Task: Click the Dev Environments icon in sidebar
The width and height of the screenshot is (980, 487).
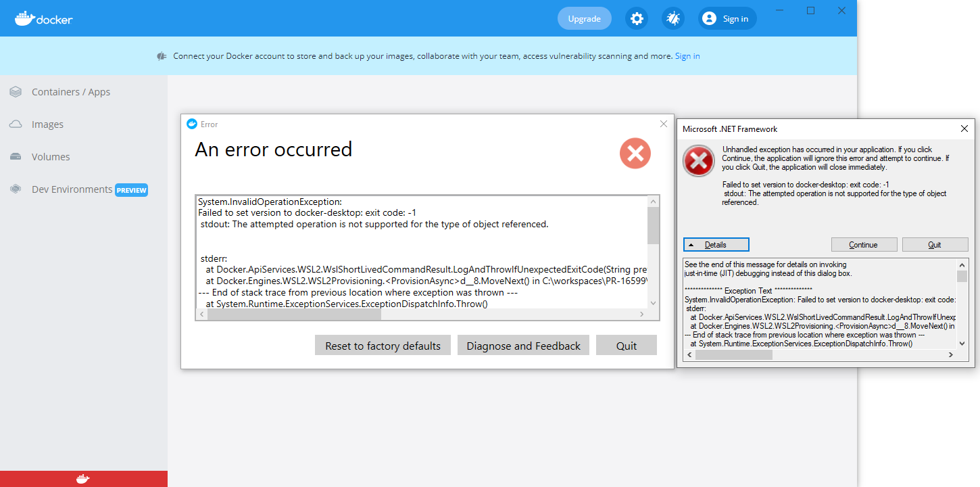Action: coord(16,189)
